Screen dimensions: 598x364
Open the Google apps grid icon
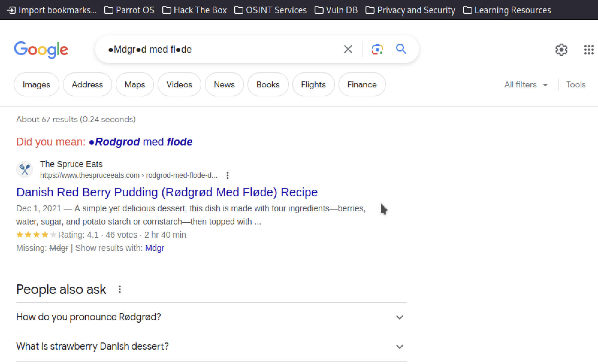(x=589, y=50)
